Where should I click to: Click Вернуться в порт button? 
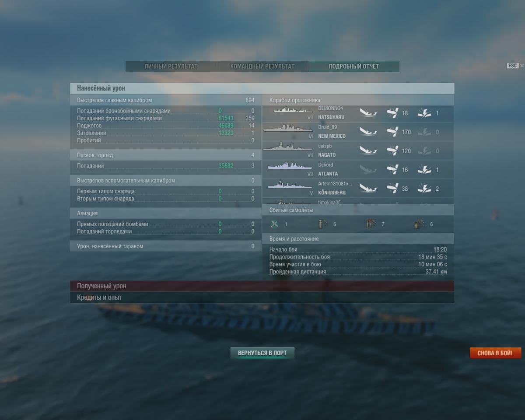[262, 353]
